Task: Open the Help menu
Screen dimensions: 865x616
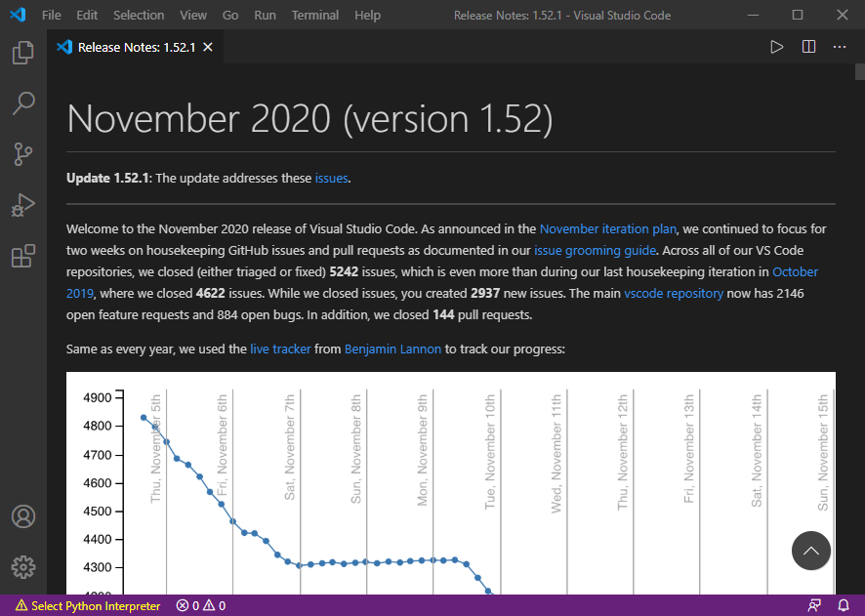Action: click(x=367, y=16)
